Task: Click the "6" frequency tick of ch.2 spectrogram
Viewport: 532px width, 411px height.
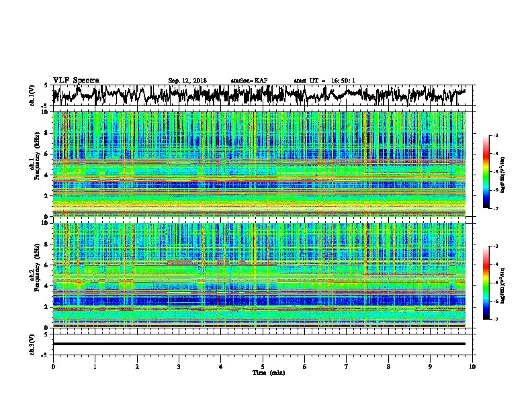Action: click(47, 265)
